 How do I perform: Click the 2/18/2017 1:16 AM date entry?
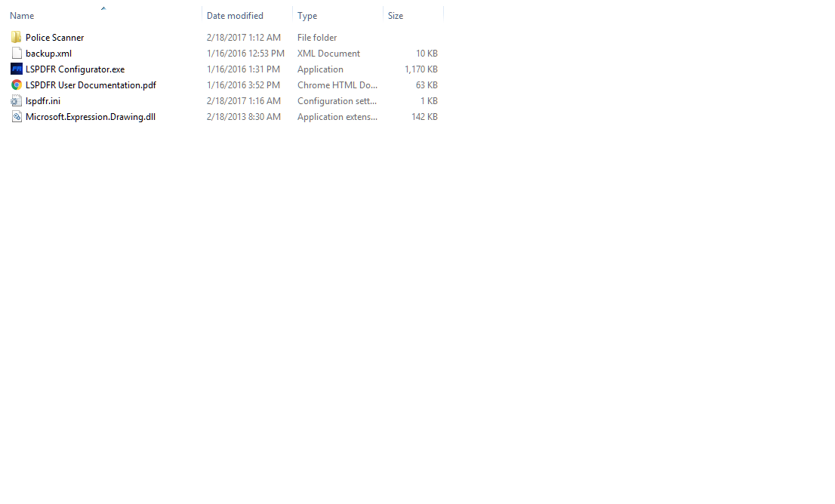243,100
